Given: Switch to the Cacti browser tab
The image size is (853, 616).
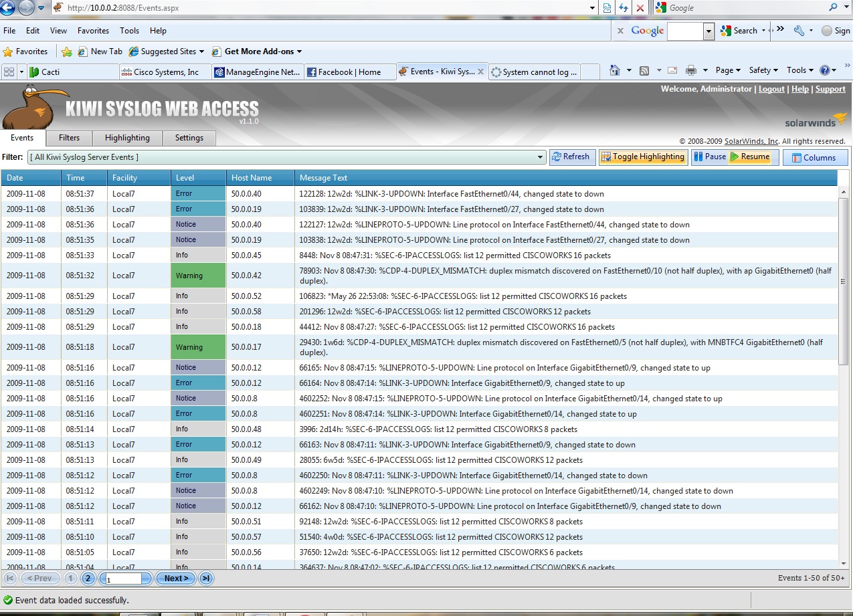Looking at the screenshot, I should click(x=72, y=72).
